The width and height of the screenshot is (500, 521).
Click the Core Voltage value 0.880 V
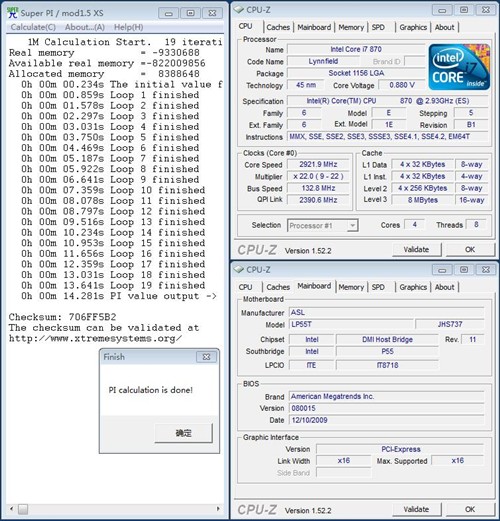tap(402, 85)
